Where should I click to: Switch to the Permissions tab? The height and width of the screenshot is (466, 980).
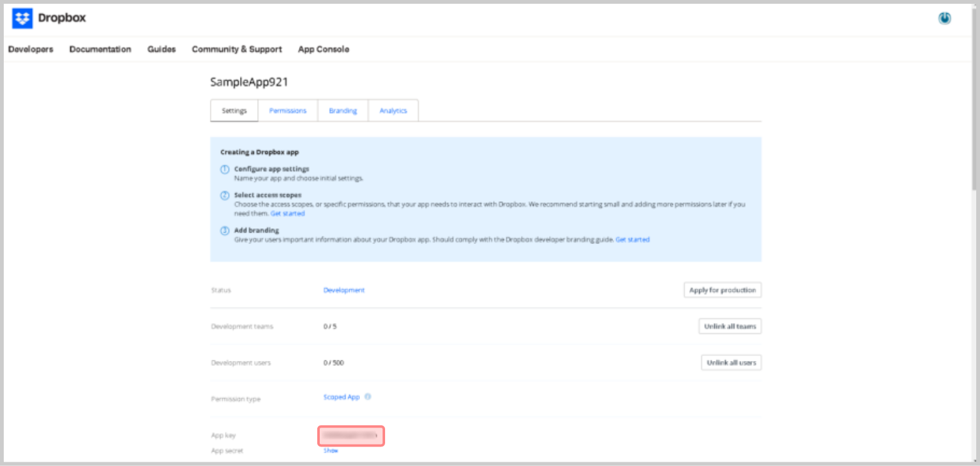[x=288, y=111]
